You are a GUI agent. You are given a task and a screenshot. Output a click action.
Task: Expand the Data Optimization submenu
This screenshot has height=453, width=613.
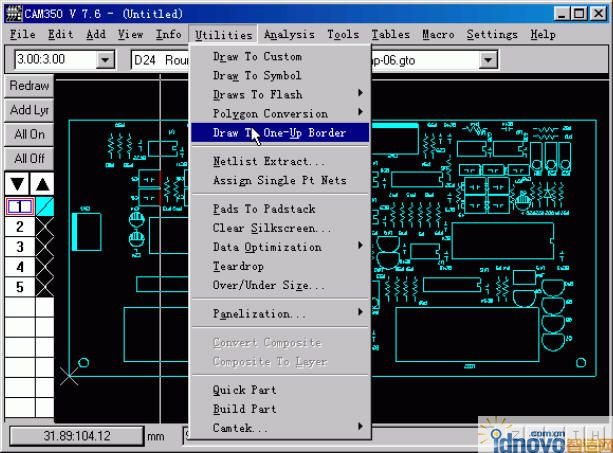click(x=280, y=247)
